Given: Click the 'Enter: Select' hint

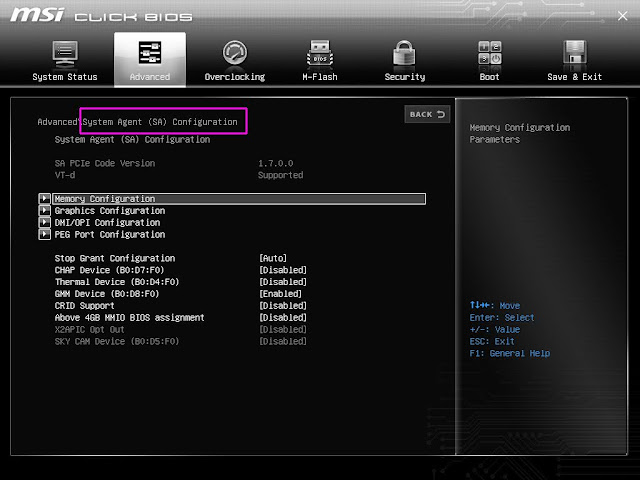Looking at the screenshot, I should coord(502,317).
